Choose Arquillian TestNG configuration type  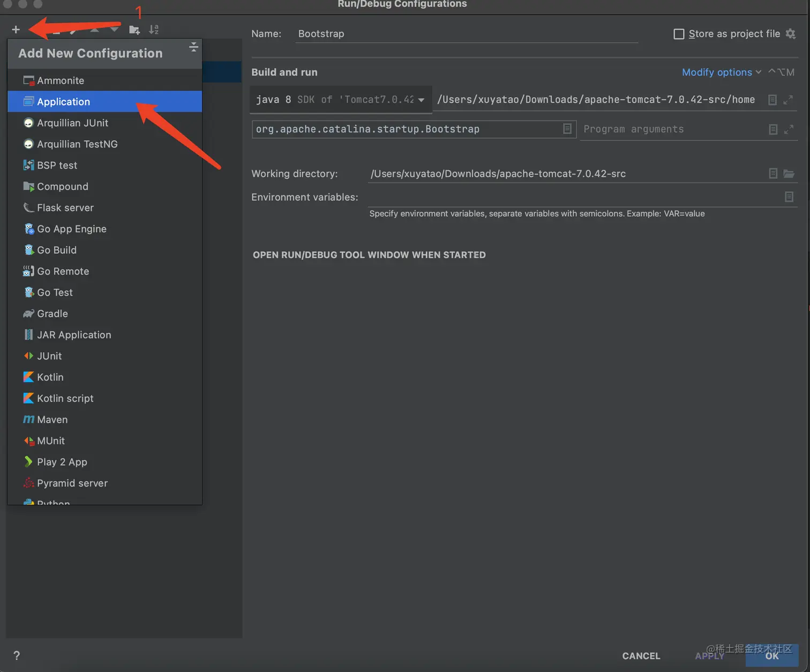point(105,144)
